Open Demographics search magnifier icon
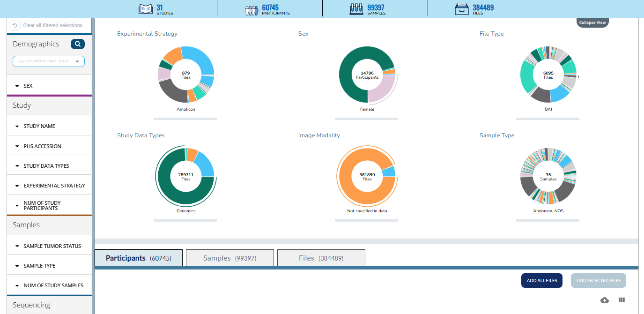 78,44
